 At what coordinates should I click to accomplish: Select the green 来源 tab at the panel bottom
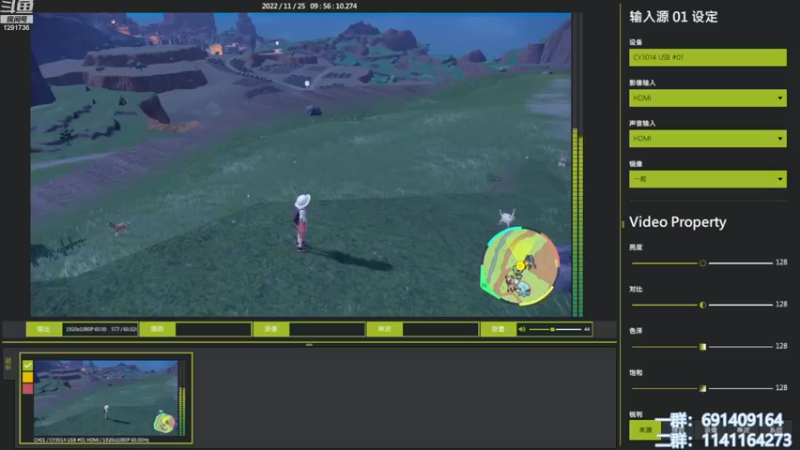tap(645, 430)
